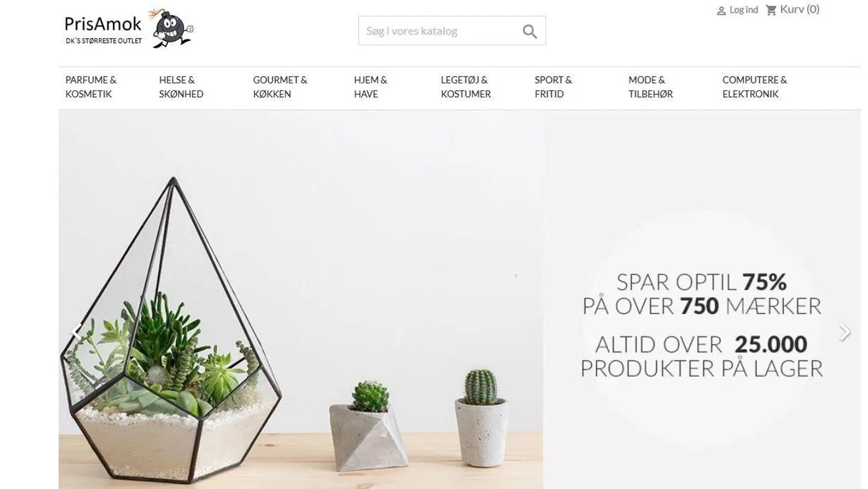Click the terrarium banner image
The width and height of the screenshot is (868, 489).
click(301, 300)
